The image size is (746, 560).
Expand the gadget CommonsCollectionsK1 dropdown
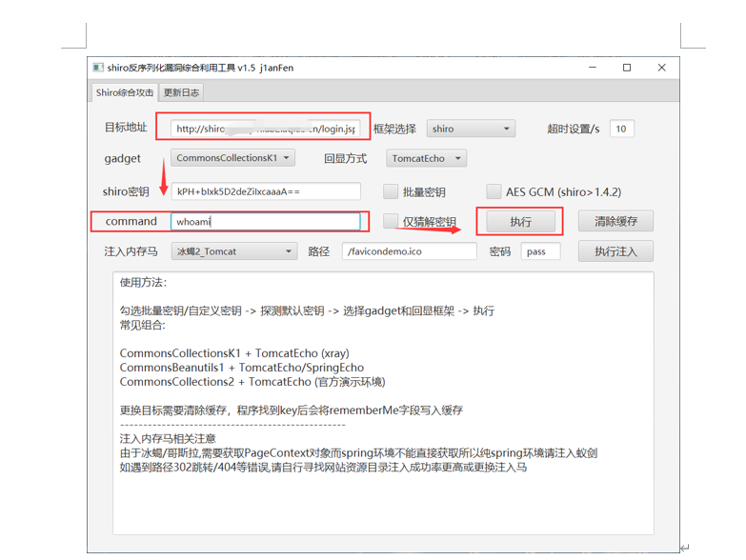point(232,158)
